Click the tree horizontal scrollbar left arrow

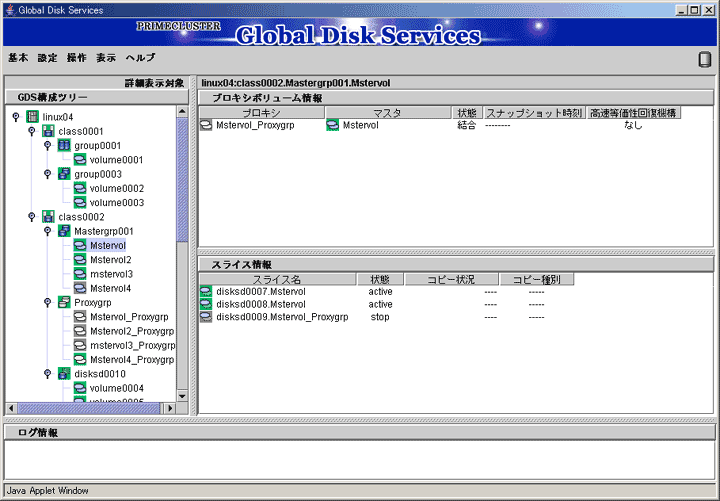pos(11,408)
